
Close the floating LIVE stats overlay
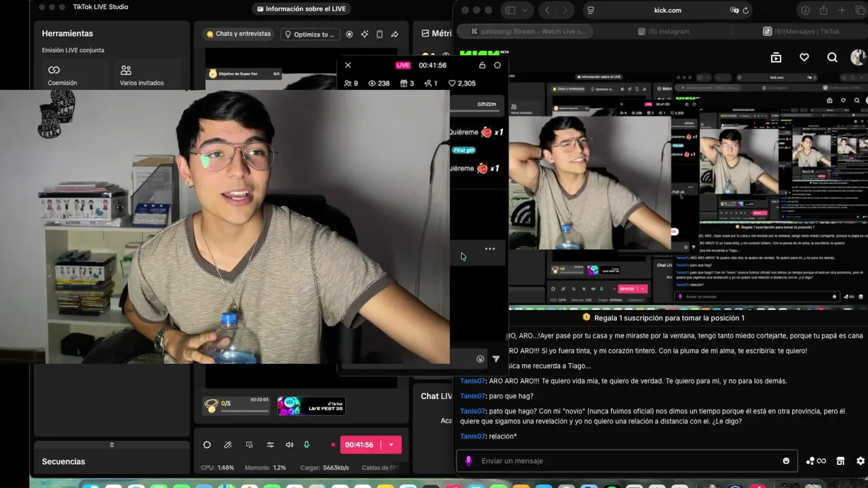(x=348, y=65)
